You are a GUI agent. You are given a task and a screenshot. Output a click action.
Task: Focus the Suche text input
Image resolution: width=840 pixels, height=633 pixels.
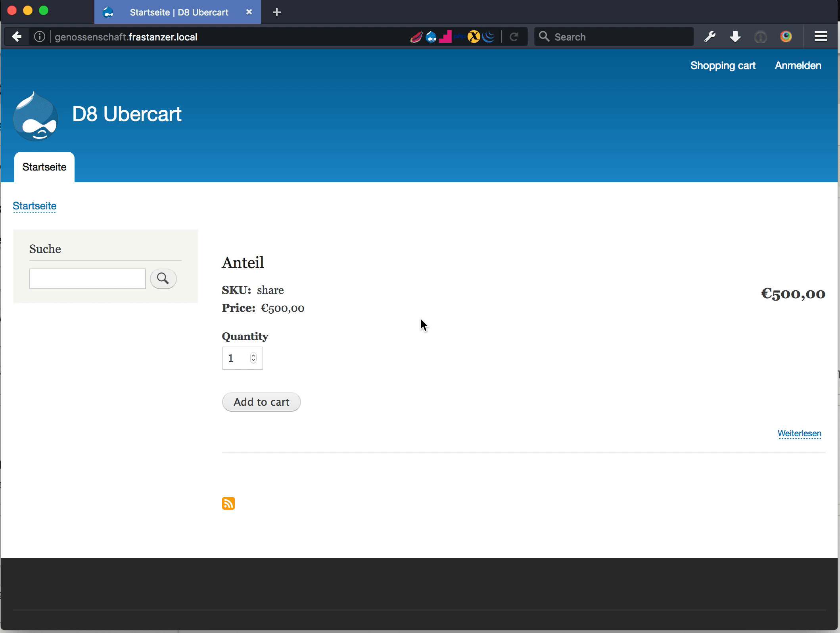tap(88, 278)
